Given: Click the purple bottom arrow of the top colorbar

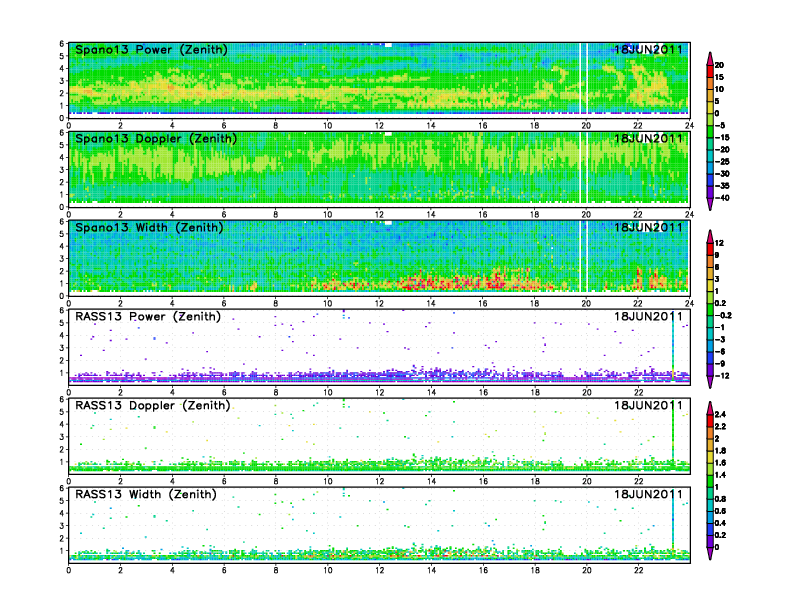Looking at the screenshot, I should click(710, 205).
